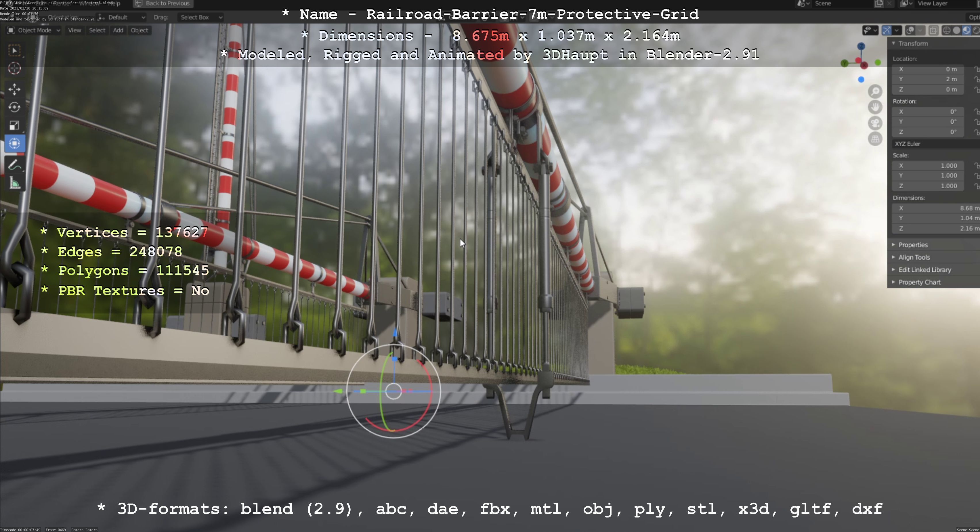This screenshot has height=532, width=980.
Task: Click the pan view hand button
Action: click(x=875, y=107)
